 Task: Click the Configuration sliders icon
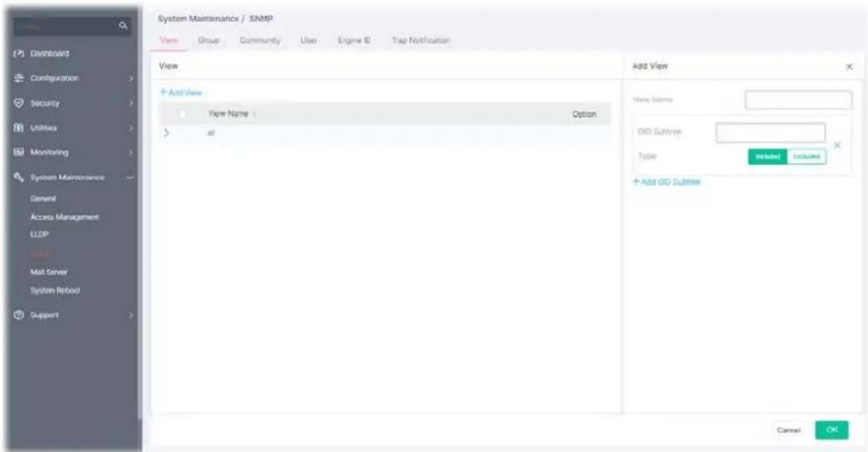pyautogui.click(x=19, y=78)
